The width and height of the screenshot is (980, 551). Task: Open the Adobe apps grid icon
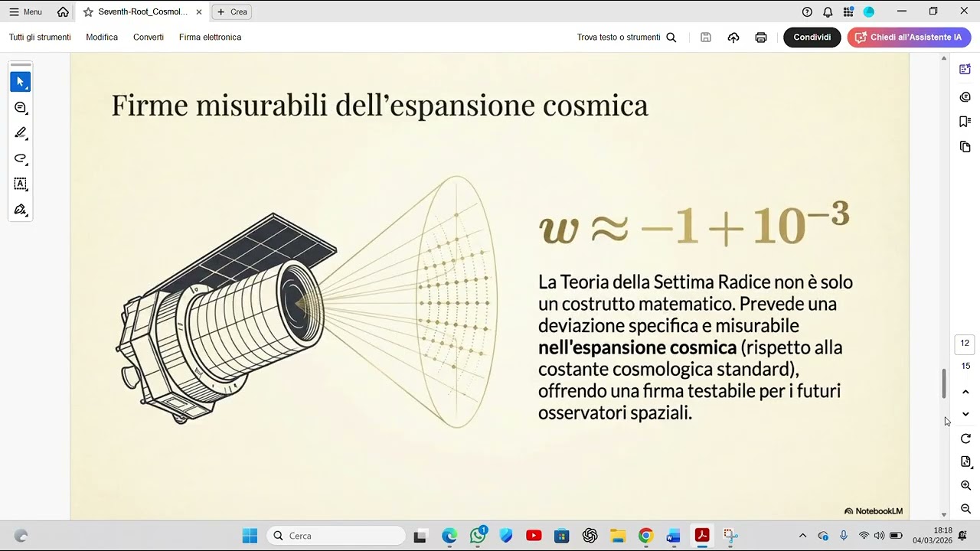(848, 12)
